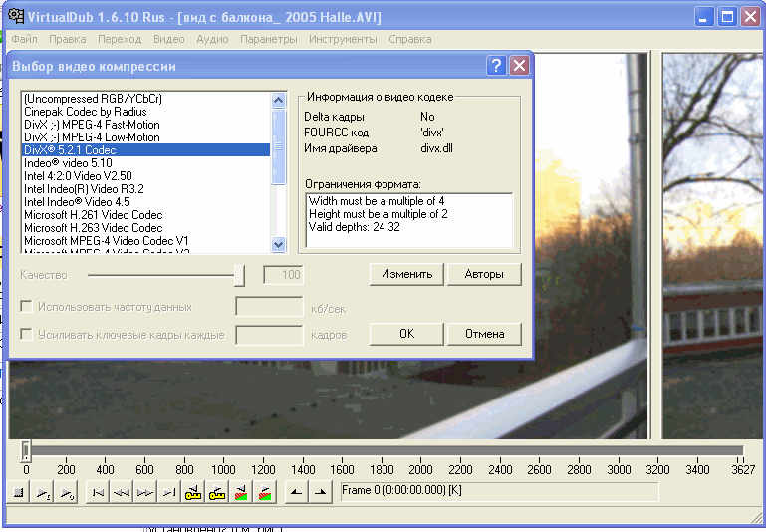
Task: Jump to the start of the video
Action: [98, 492]
